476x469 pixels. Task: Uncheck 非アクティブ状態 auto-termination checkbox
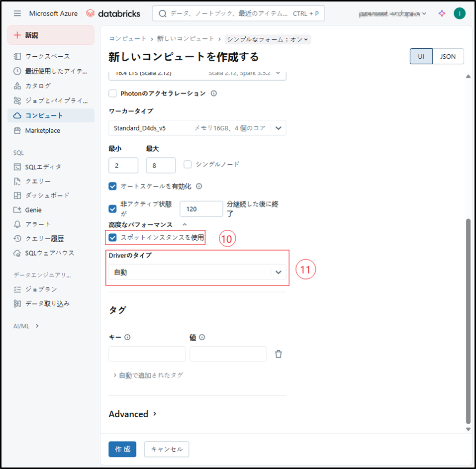click(112, 209)
